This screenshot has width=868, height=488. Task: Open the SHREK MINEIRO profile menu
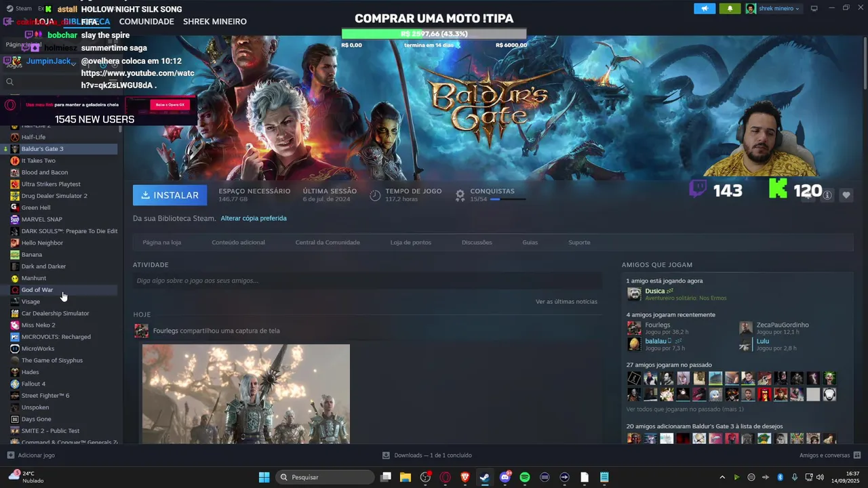215,22
